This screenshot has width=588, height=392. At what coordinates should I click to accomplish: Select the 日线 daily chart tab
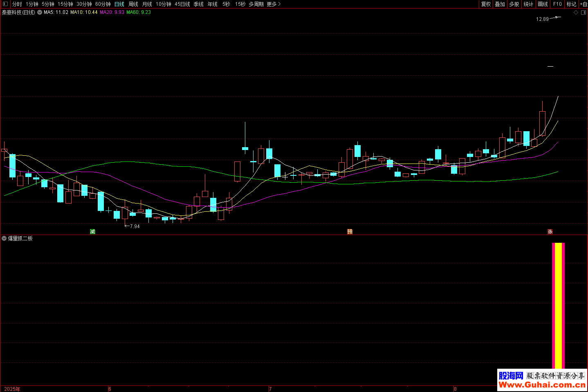119,4
